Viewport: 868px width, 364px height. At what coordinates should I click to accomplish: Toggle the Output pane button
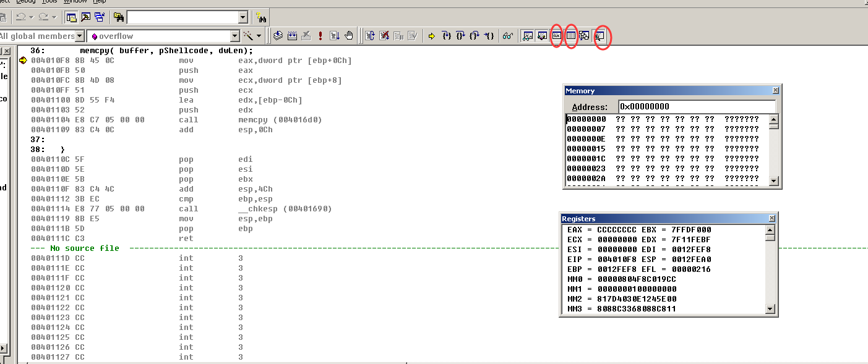pos(85,17)
